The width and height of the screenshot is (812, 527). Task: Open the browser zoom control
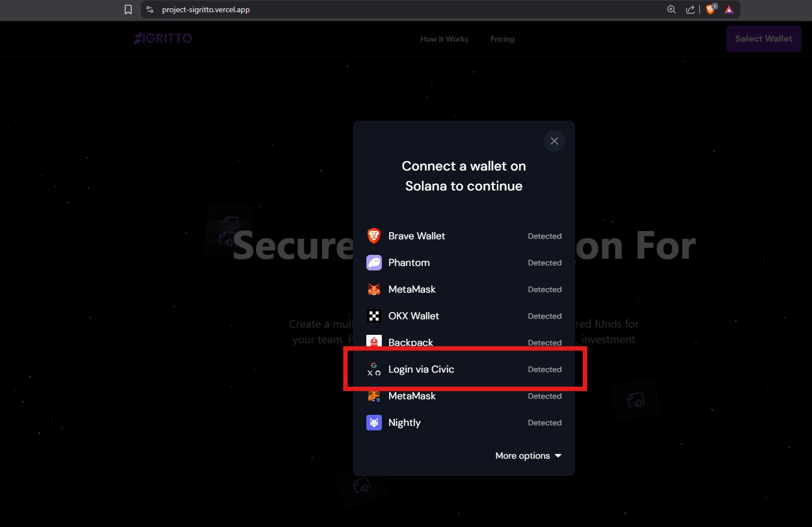pyautogui.click(x=672, y=9)
